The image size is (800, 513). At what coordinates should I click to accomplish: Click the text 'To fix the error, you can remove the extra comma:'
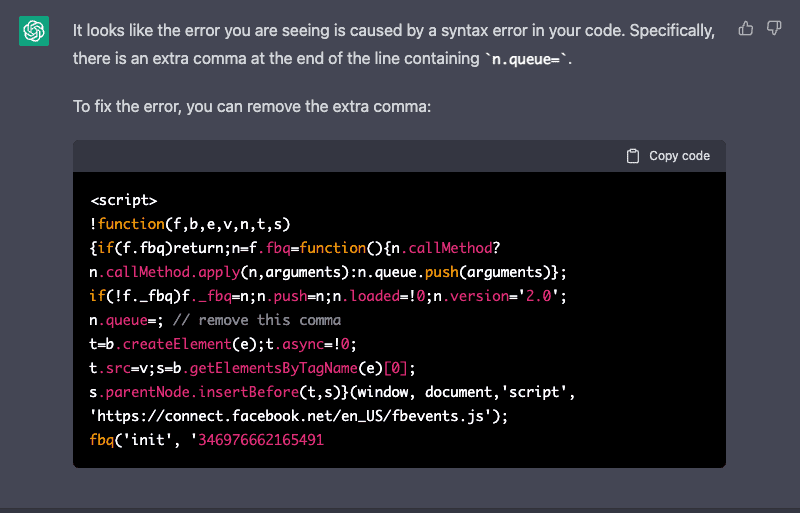(x=252, y=107)
